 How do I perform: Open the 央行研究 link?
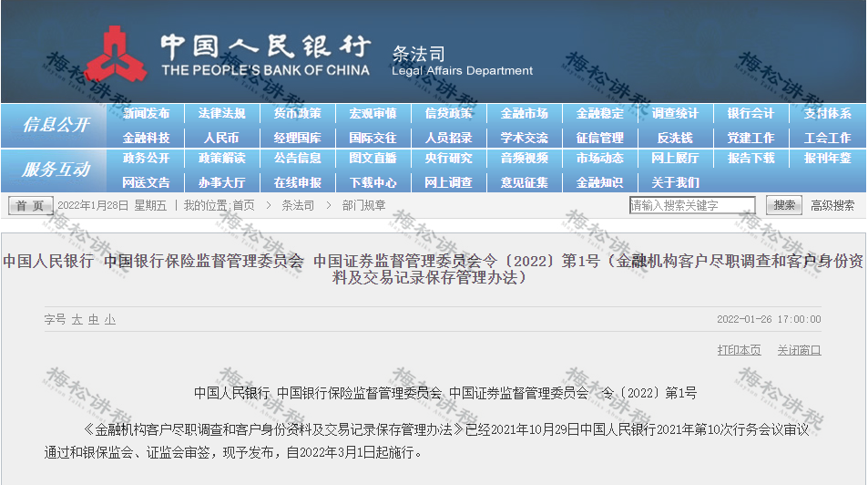(448, 159)
